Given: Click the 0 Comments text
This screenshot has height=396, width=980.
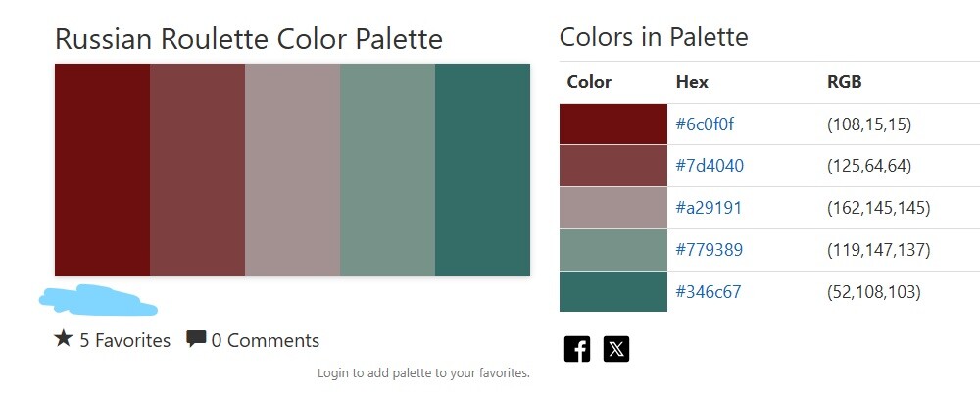Looking at the screenshot, I should [266, 341].
